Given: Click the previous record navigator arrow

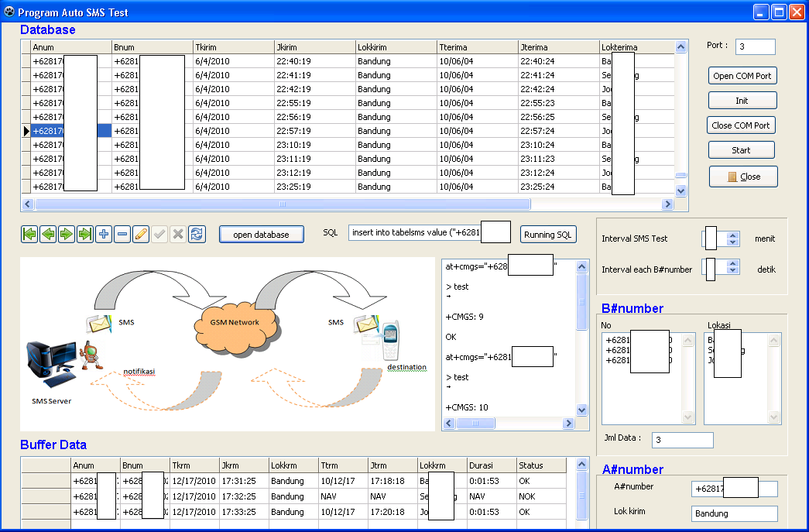Looking at the screenshot, I should point(48,234).
